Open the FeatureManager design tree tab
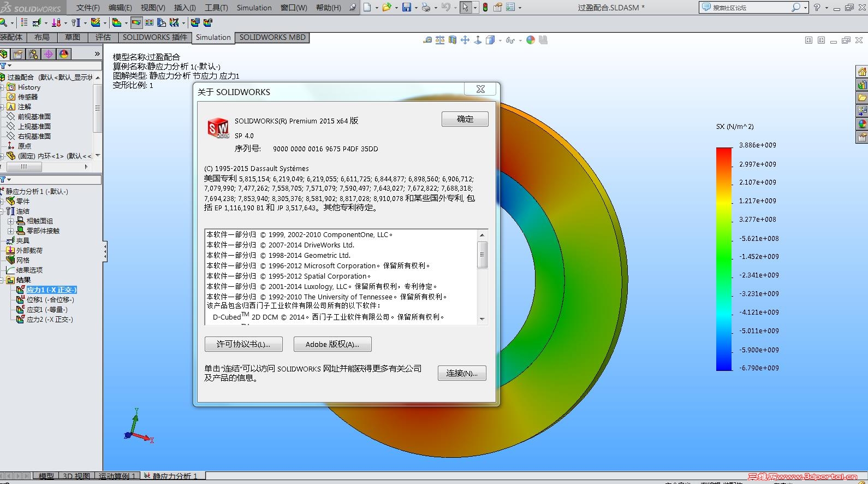 pos(4,54)
